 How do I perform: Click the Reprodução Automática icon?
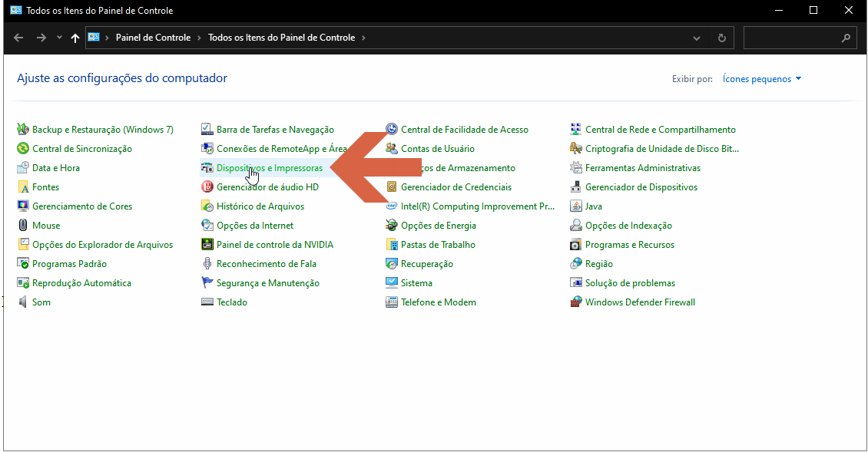(23, 282)
